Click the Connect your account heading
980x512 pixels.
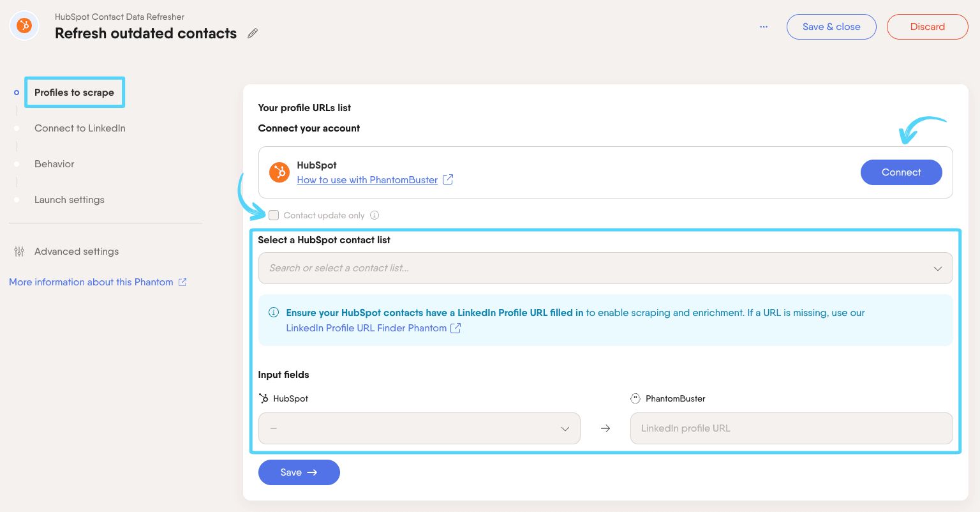[x=309, y=128]
